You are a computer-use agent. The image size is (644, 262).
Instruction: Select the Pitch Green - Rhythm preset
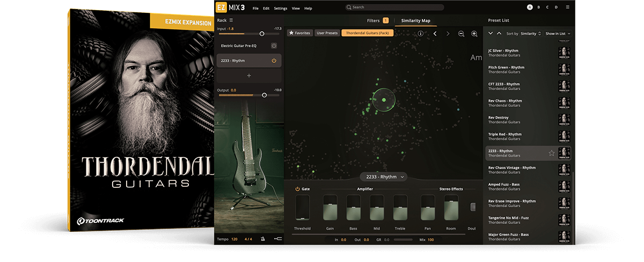tap(529, 70)
